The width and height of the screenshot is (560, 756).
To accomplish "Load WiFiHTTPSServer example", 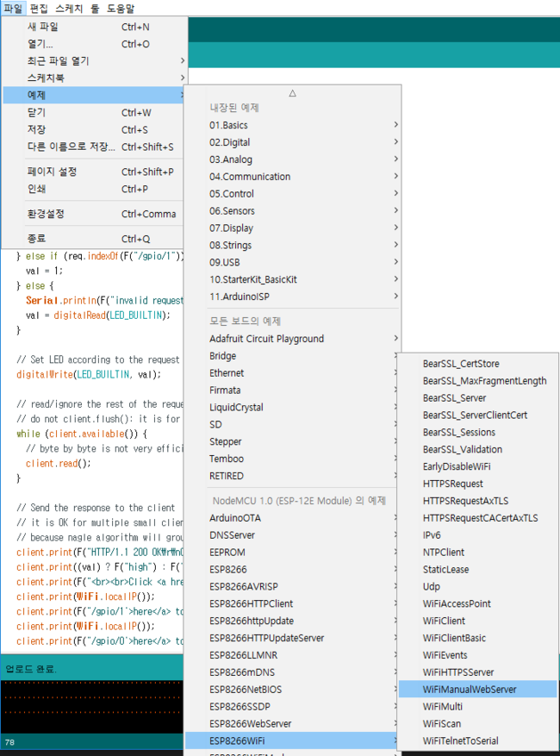I will click(x=477, y=672).
